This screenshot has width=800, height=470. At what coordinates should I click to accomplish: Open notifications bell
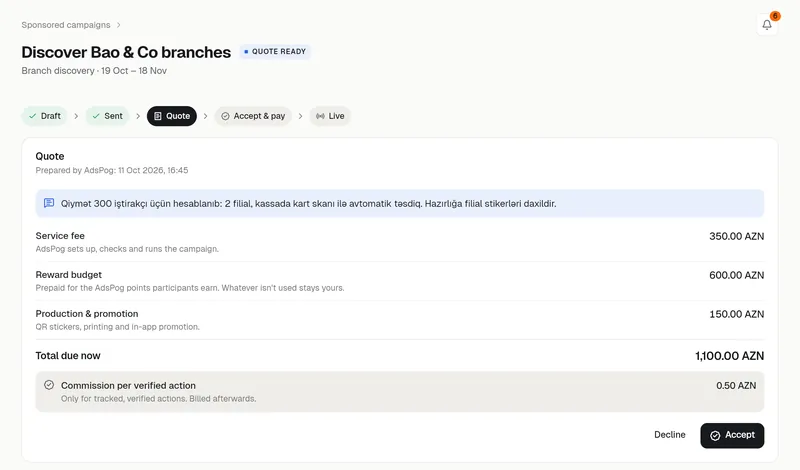(766, 24)
